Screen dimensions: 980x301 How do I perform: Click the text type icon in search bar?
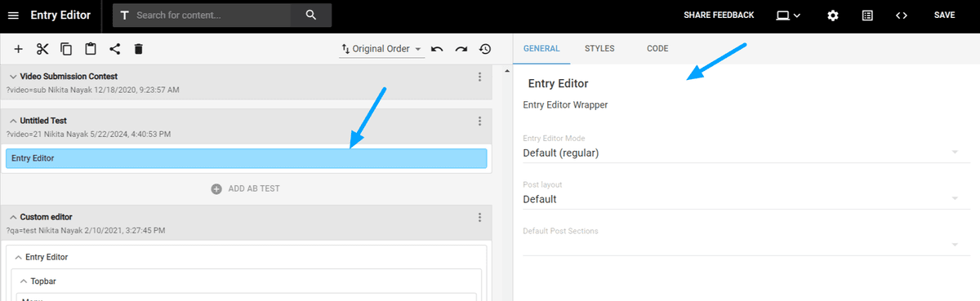click(x=125, y=15)
